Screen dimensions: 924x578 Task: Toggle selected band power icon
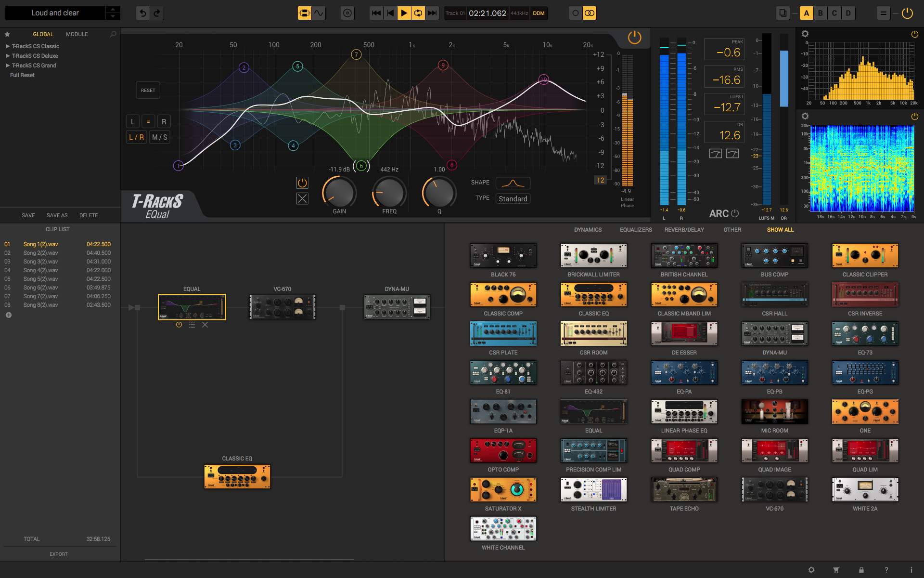point(302,183)
